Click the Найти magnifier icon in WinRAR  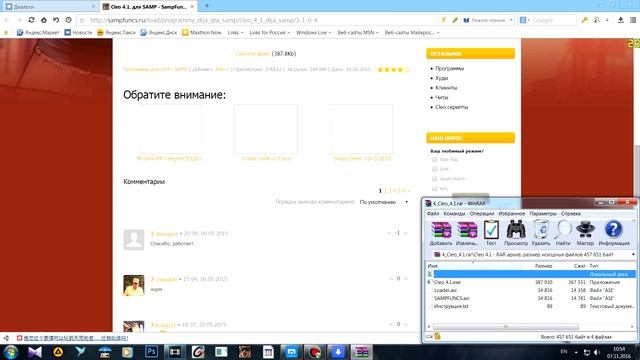[x=563, y=230]
